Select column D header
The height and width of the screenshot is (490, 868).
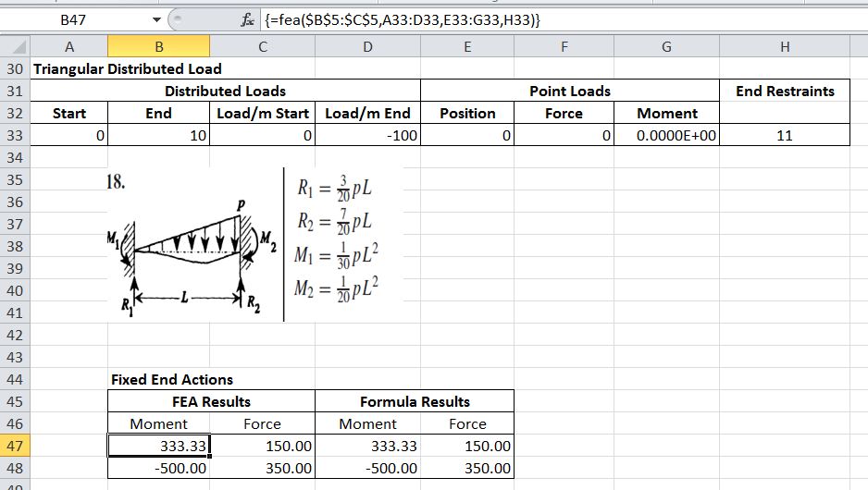(367, 46)
